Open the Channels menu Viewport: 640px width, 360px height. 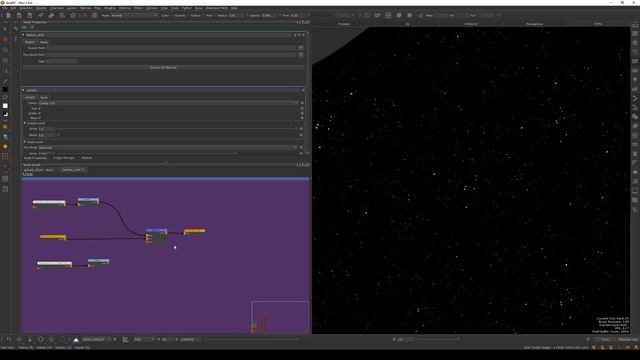coord(57,8)
